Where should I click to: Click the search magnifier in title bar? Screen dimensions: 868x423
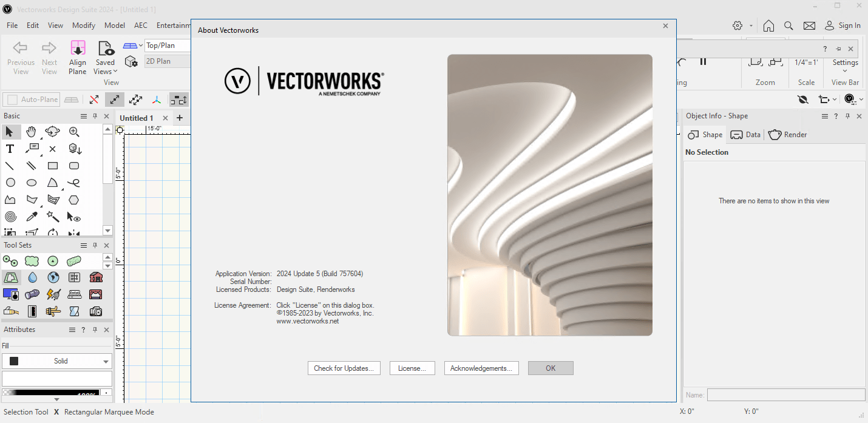[x=788, y=25]
